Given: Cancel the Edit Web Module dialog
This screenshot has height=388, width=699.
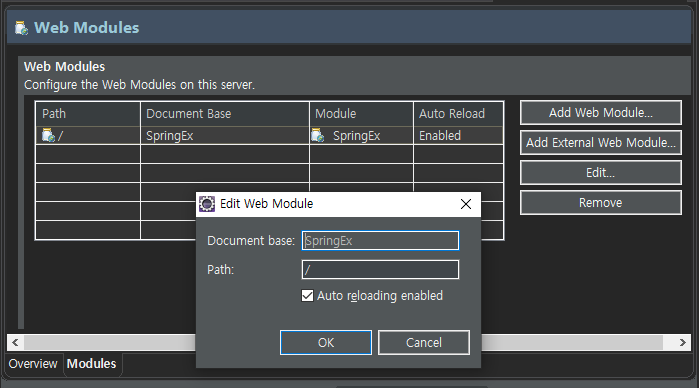Looking at the screenshot, I should tap(424, 343).
